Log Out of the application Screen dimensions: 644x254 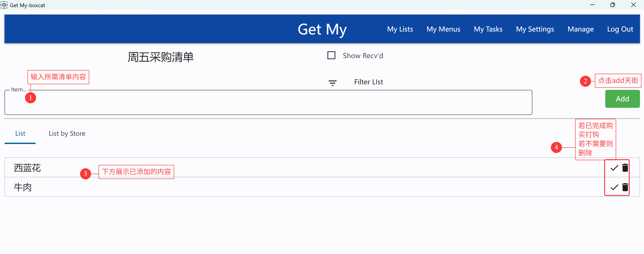pos(620,29)
